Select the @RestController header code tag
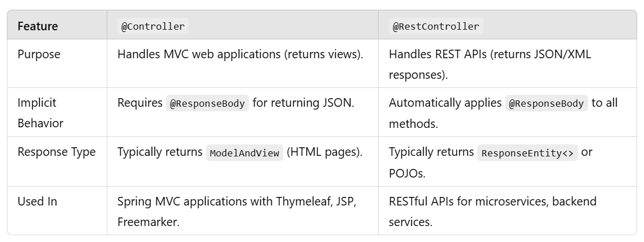This screenshot has width=644, height=242. [x=436, y=26]
